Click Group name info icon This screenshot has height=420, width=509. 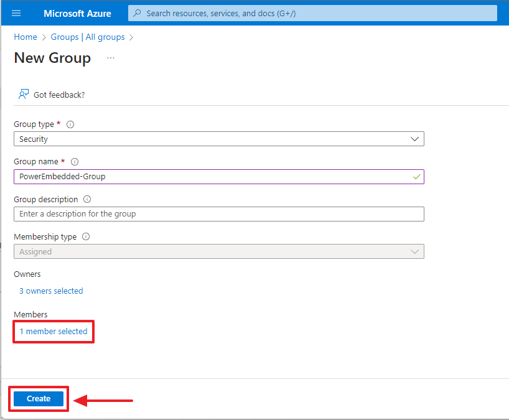point(75,162)
